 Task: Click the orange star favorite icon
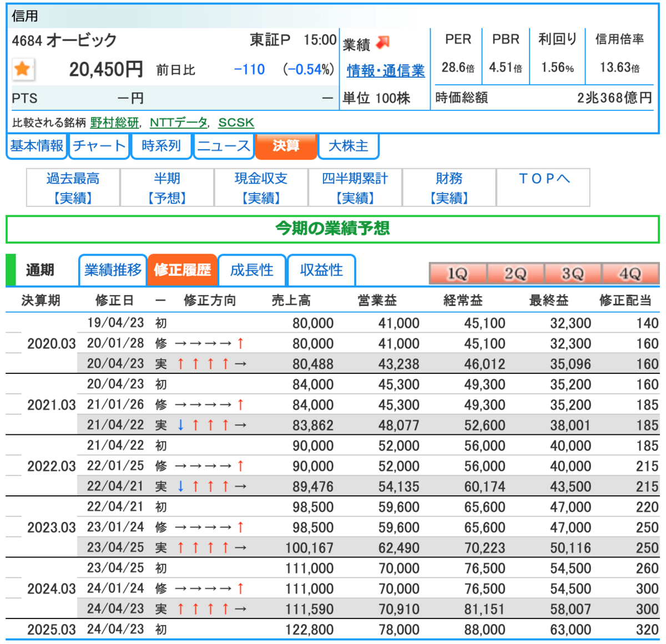coord(23,69)
